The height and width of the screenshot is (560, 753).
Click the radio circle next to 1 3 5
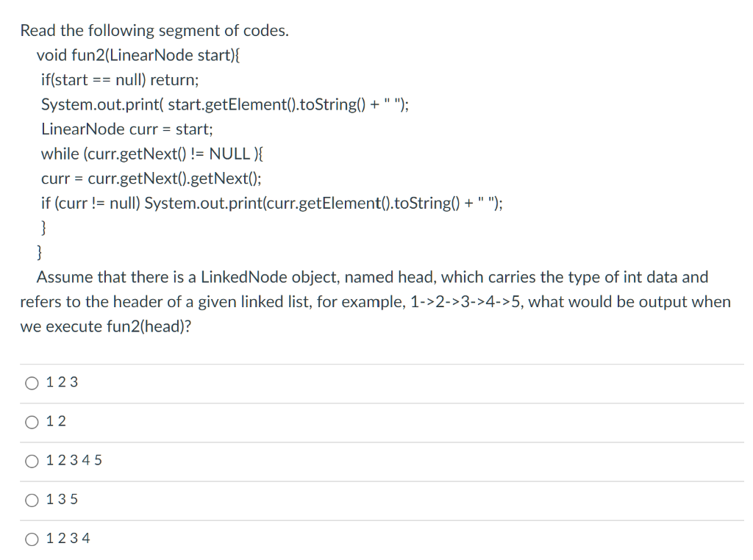tap(31, 499)
